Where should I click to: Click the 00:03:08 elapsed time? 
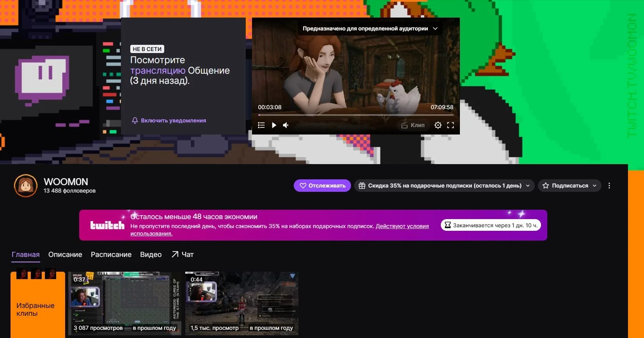[270, 107]
